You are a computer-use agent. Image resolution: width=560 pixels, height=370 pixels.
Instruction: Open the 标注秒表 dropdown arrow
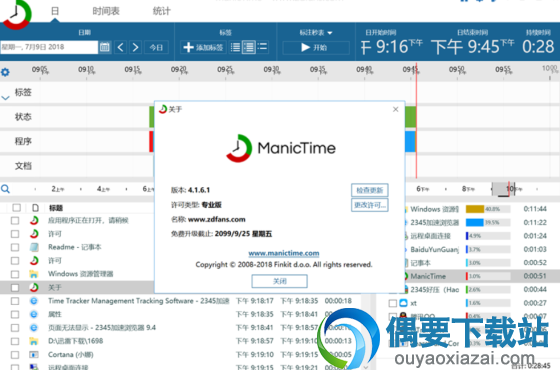(x=330, y=33)
